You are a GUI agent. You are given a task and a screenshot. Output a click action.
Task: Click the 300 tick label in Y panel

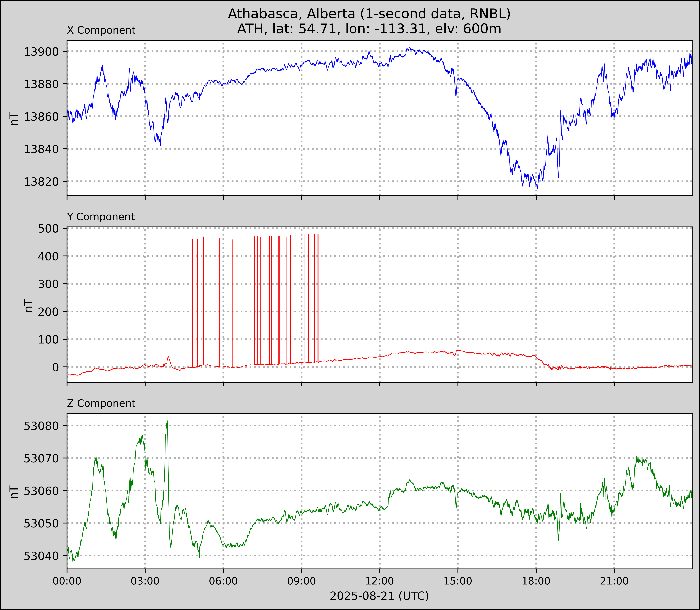pos(48,284)
